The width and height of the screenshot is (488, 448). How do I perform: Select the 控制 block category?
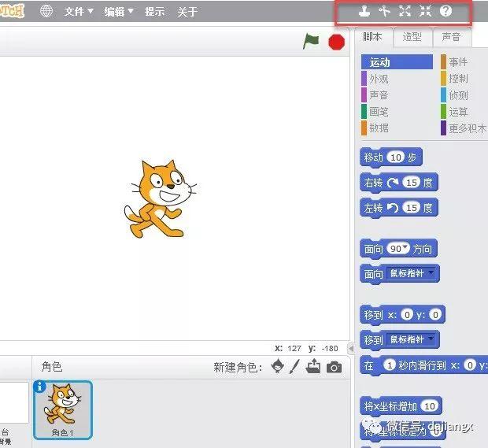click(x=454, y=78)
